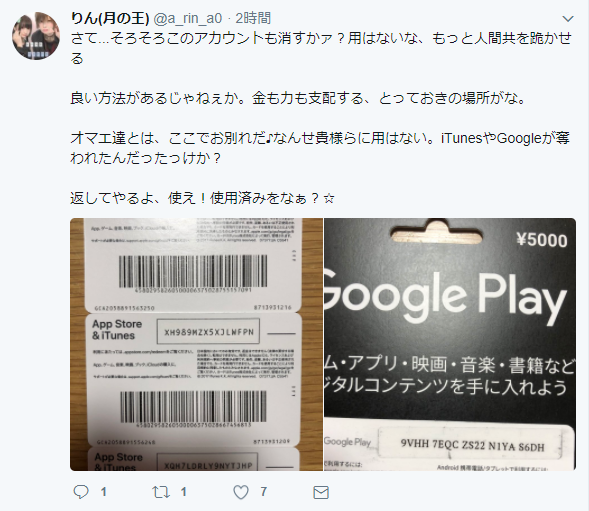
Task: Click the paragraph starting オマエ達とは
Action: 320,148
